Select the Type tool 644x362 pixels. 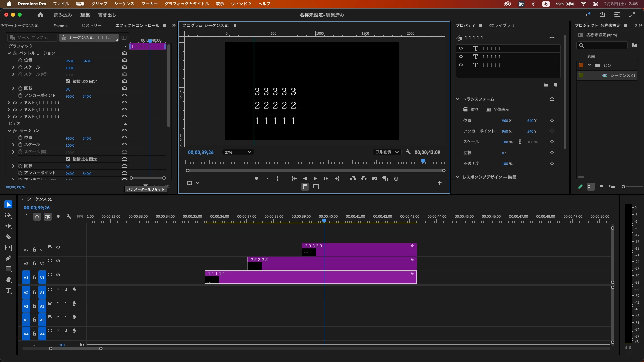pos(8,291)
